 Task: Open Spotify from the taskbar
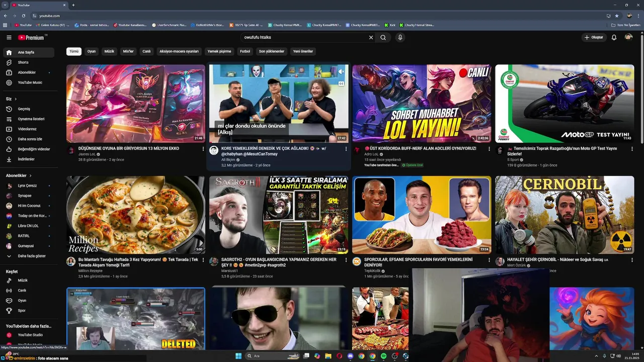383,356
